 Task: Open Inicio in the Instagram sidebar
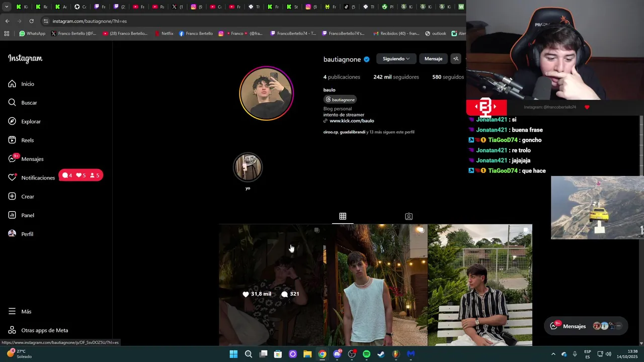pyautogui.click(x=21, y=84)
